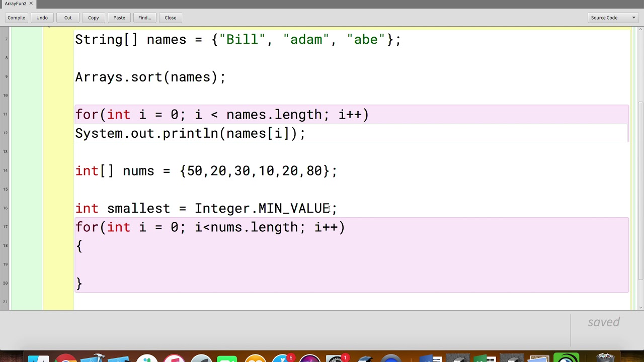Click the Cut button
This screenshot has width=644, height=362.
tap(68, 18)
